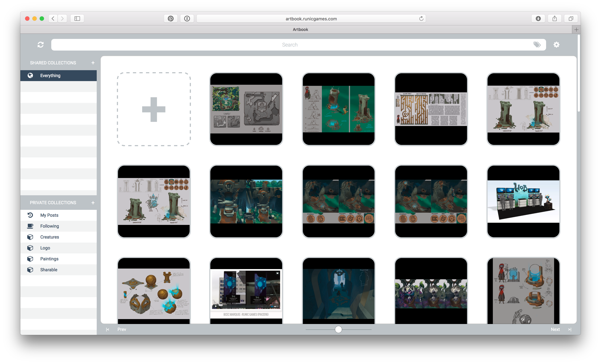Screen dimensions: 601x364
Task: Toggle the Safari sidebar
Action: pos(77,19)
